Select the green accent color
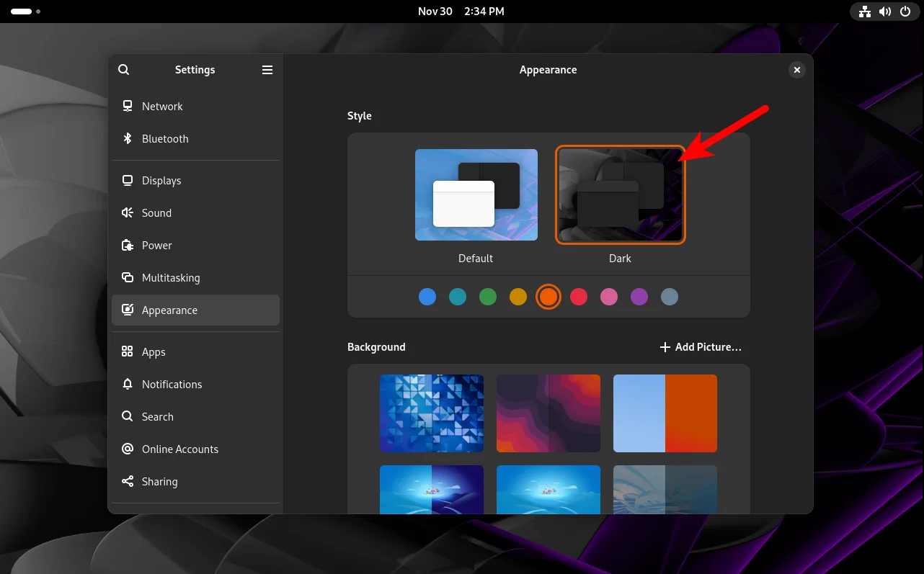The image size is (924, 574). coord(488,297)
